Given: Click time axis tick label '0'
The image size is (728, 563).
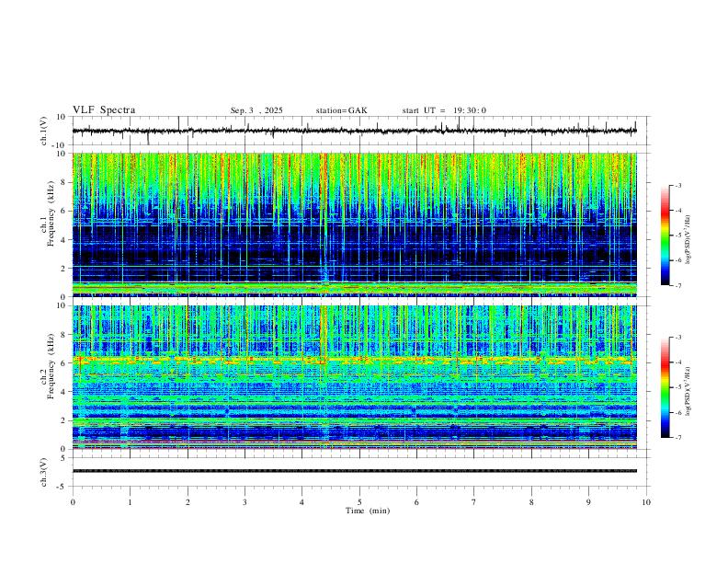Looking at the screenshot, I should 73,502.
